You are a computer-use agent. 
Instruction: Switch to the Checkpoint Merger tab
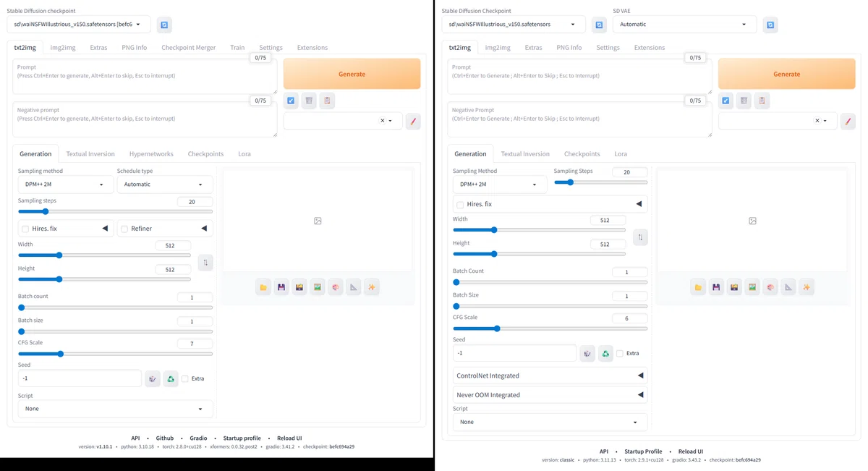(189, 48)
